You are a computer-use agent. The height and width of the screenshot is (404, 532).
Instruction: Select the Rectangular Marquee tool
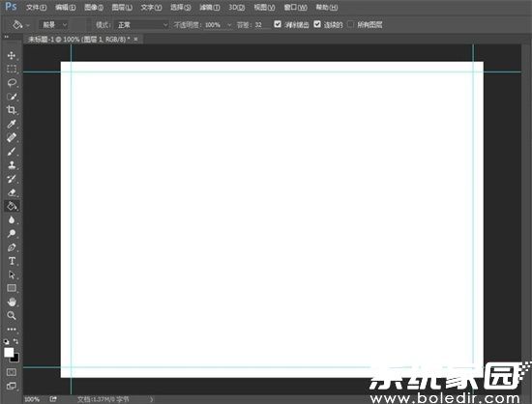12,70
